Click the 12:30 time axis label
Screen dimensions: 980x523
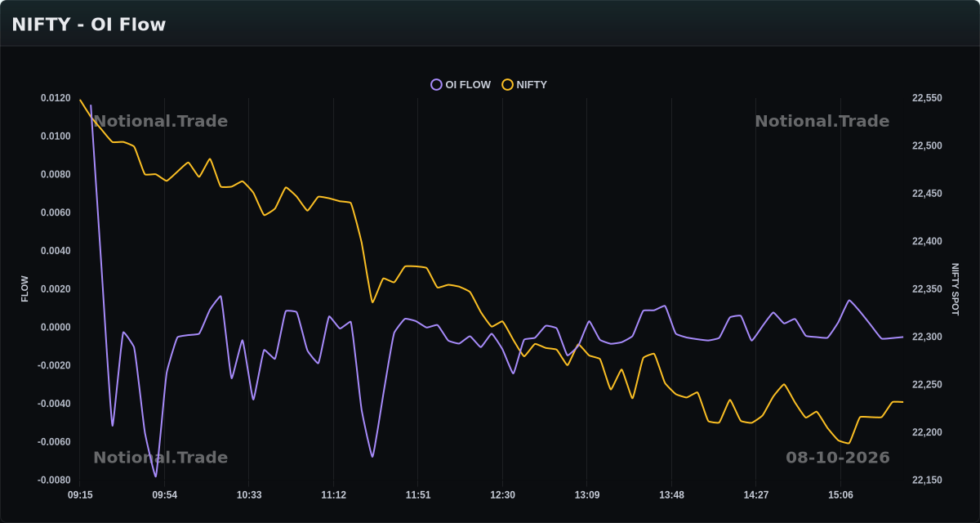pos(502,495)
